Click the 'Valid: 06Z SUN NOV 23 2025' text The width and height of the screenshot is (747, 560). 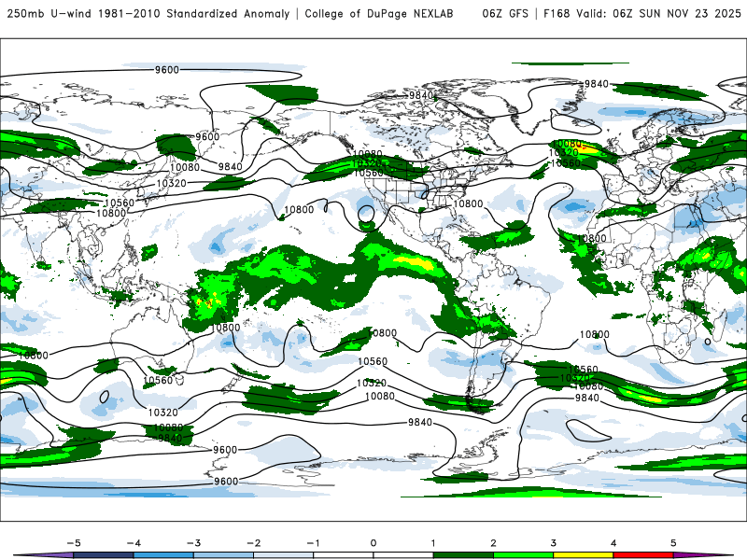tap(658, 14)
